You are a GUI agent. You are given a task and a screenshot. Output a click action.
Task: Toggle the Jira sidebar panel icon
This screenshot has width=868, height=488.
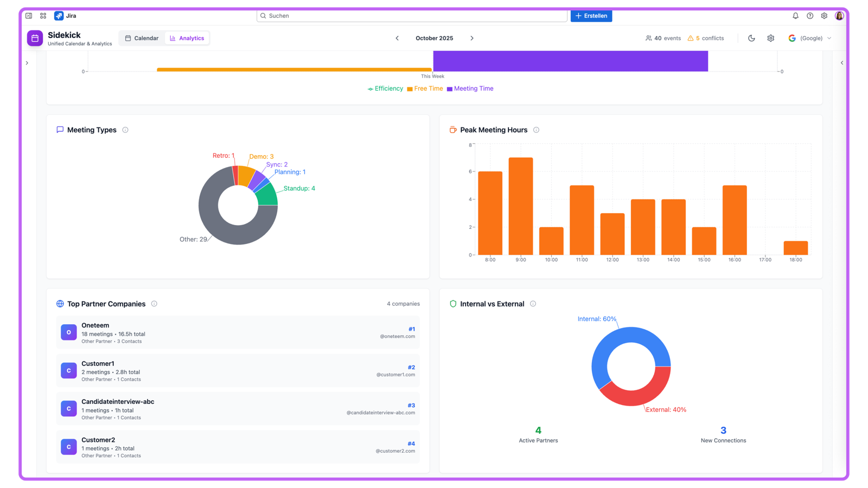point(29,16)
